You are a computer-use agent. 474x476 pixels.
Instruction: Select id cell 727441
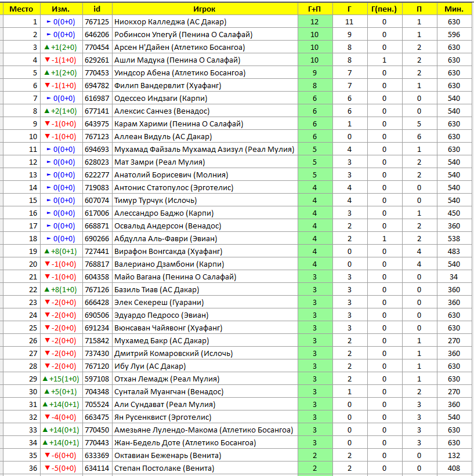tap(97, 252)
